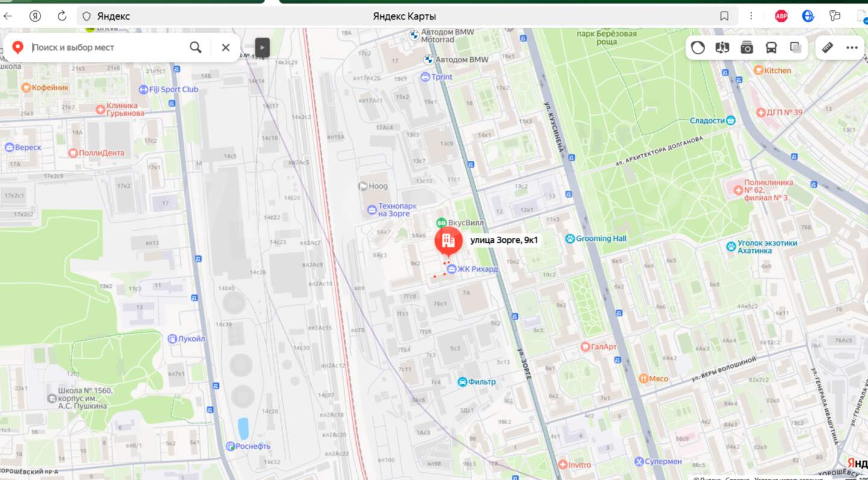Clear the search box with X
Image resolution: width=868 pixels, height=480 pixels.
(225, 48)
